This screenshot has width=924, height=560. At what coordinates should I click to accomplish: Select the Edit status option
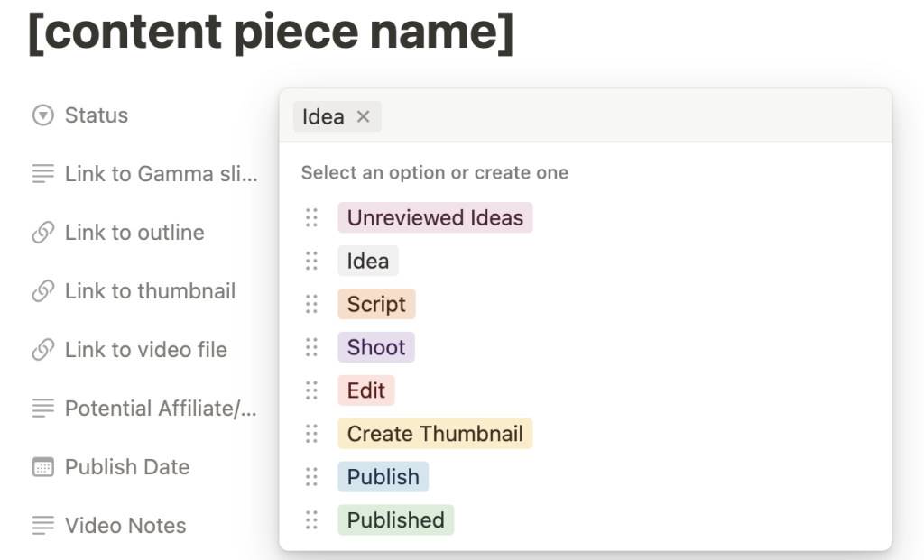point(365,390)
